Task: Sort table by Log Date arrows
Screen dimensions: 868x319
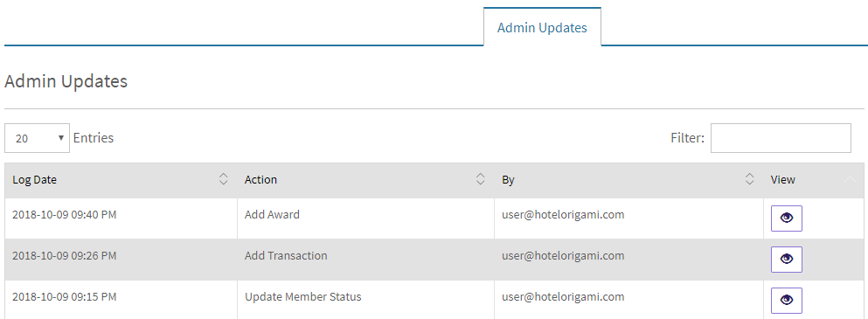Action: click(223, 179)
